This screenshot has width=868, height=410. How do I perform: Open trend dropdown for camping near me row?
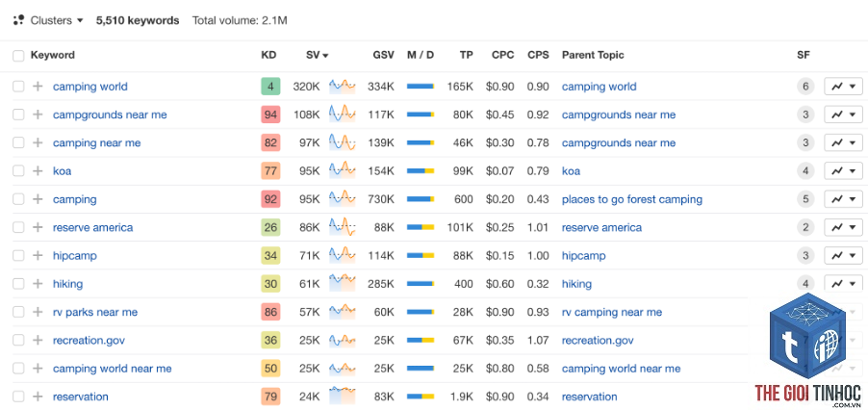(843, 142)
